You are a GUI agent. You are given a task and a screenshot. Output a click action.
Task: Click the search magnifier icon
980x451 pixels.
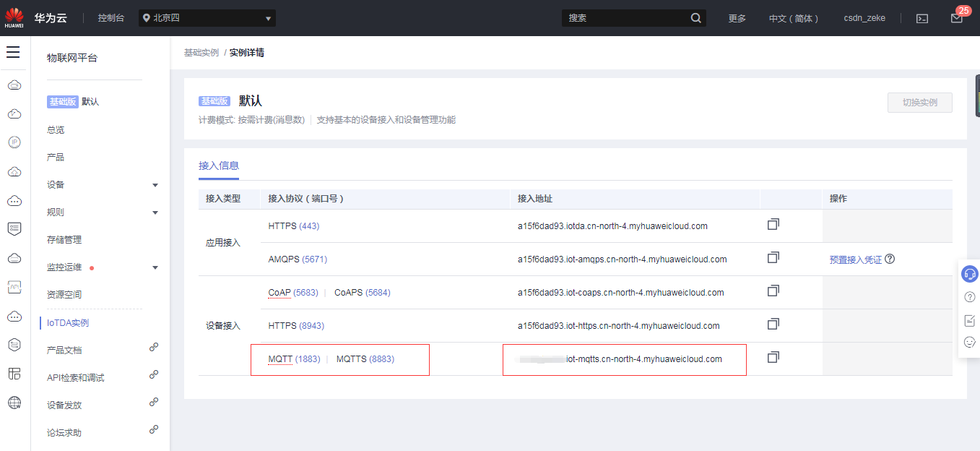[695, 18]
